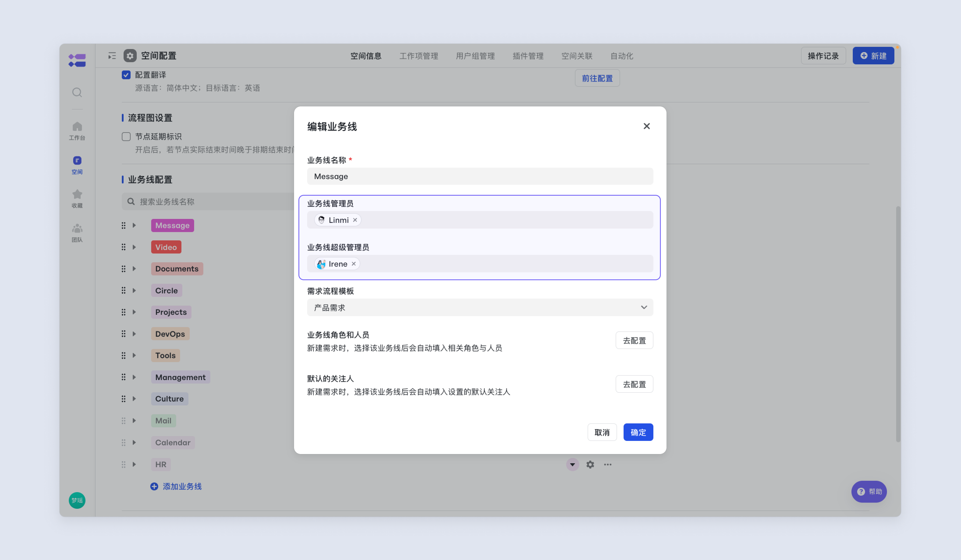Open 操作记录 in the header

823,56
